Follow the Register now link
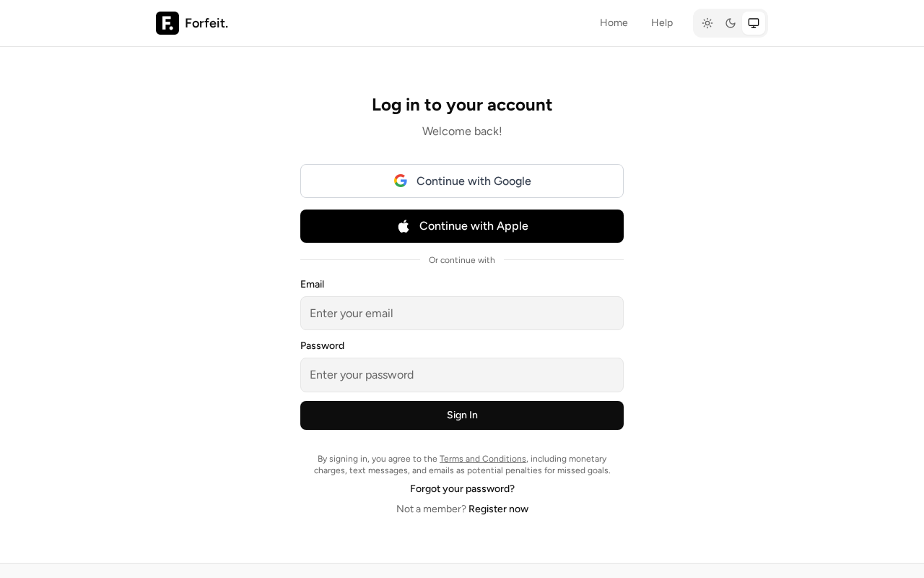 (x=498, y=509)
